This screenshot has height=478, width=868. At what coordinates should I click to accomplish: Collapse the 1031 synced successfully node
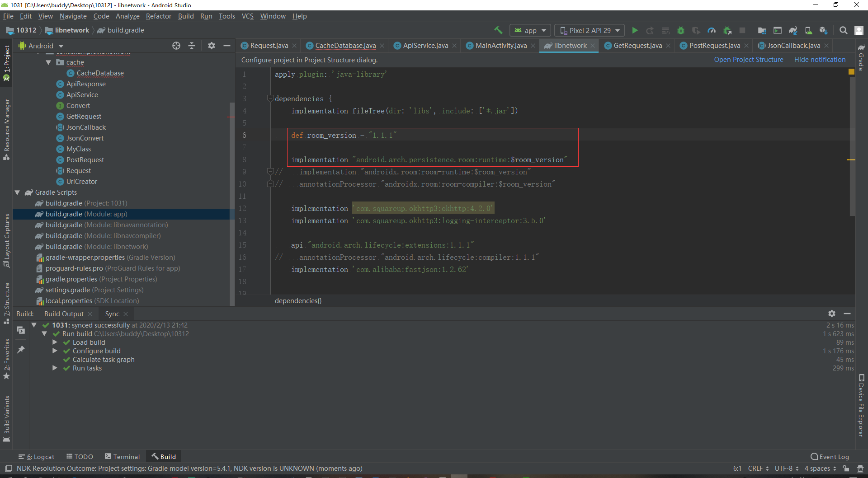coord(34,325)
